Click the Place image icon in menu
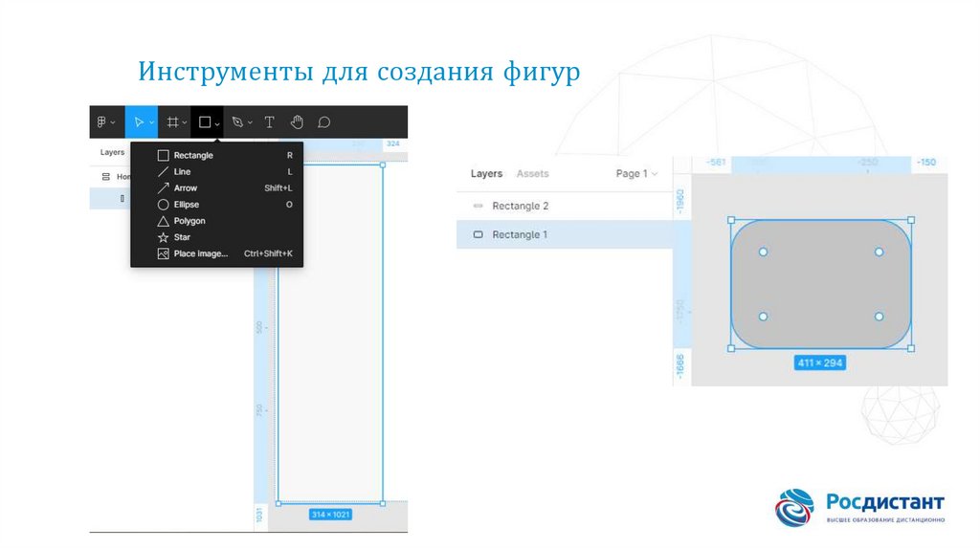Screen dimensions: 980x549 point(163,253)
